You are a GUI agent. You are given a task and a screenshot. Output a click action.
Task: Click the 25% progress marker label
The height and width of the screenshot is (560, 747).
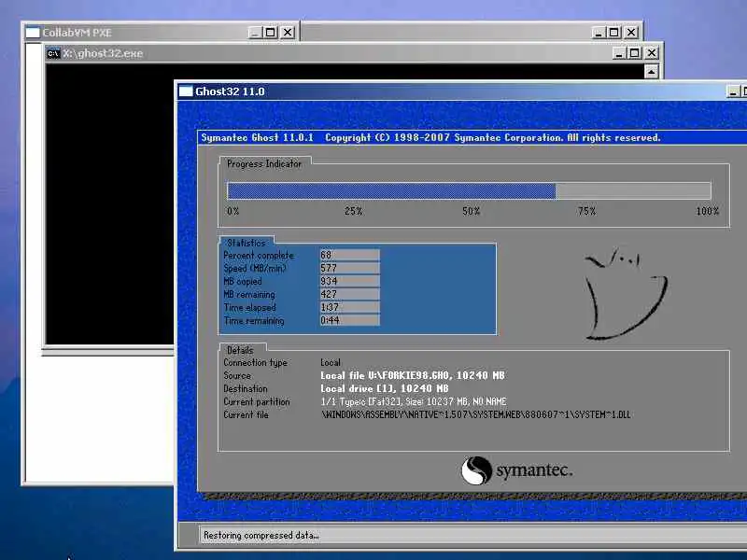353,211
